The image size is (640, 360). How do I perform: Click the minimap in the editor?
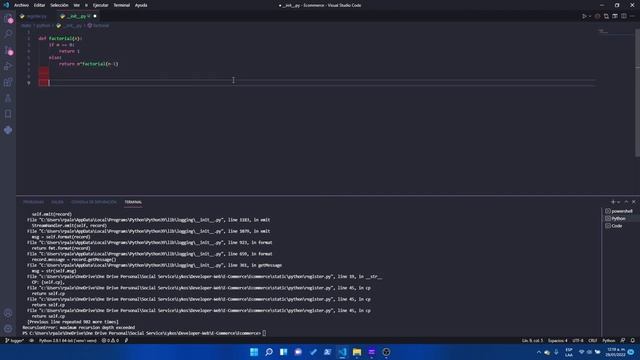click(x=616, y=32)
